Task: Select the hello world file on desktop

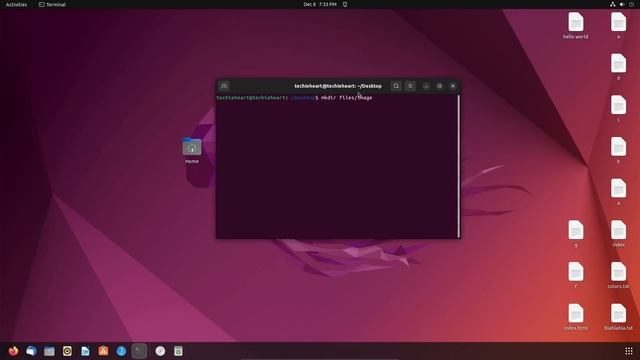Action: (x=576, y=26)
